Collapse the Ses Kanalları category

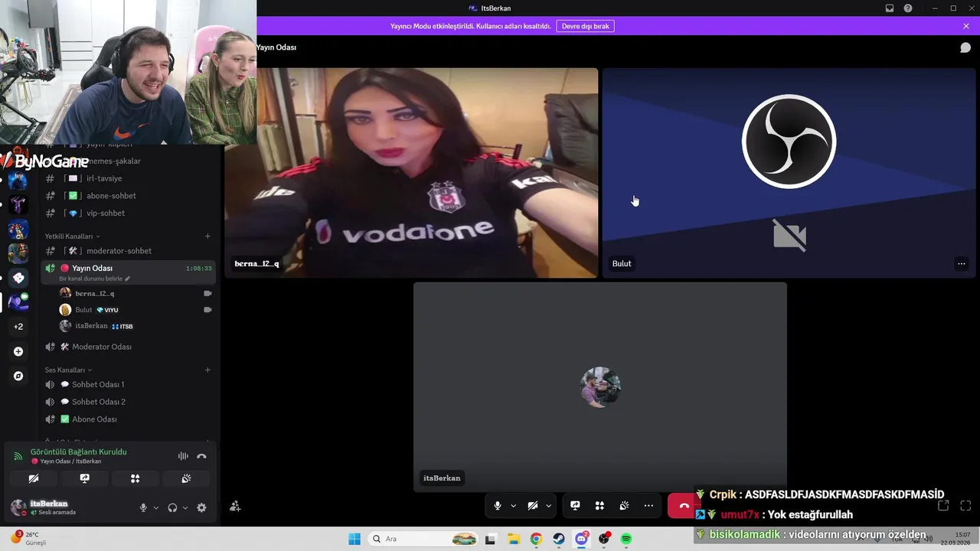pyautogui.click(x=68, y=370)
